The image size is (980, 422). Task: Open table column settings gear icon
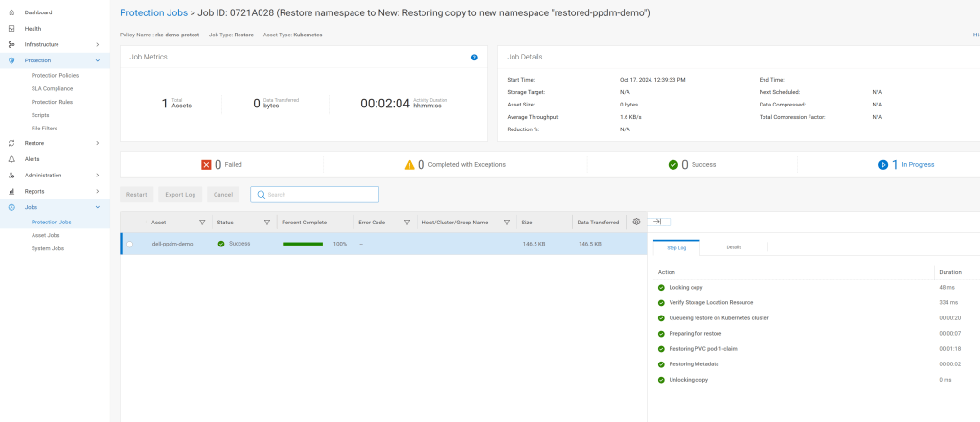click(x=636, y=222)
